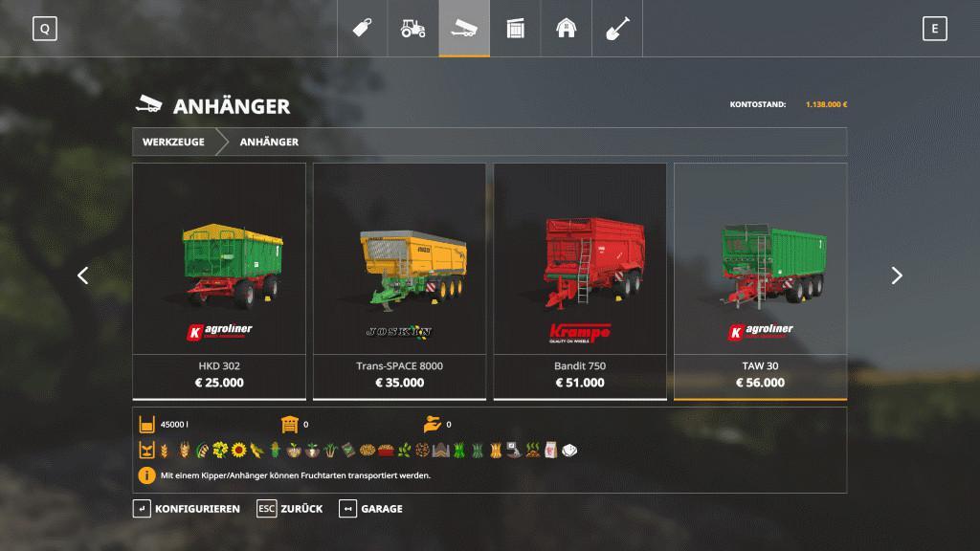This screenshot has height=551, width=980.
Task: Select the TAW 30 trailer card
Action: coord(761,281)
